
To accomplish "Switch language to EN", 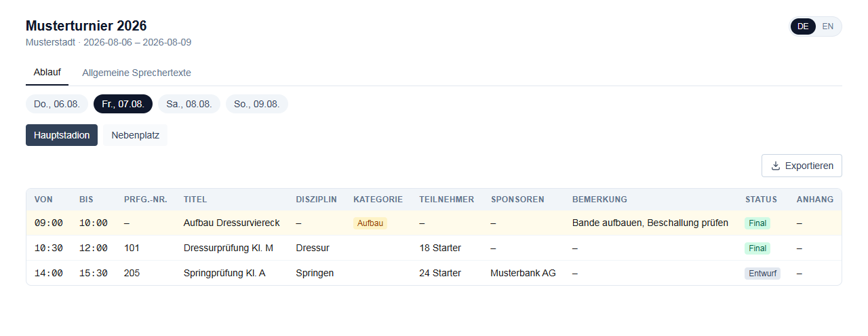I will [827, 26].
